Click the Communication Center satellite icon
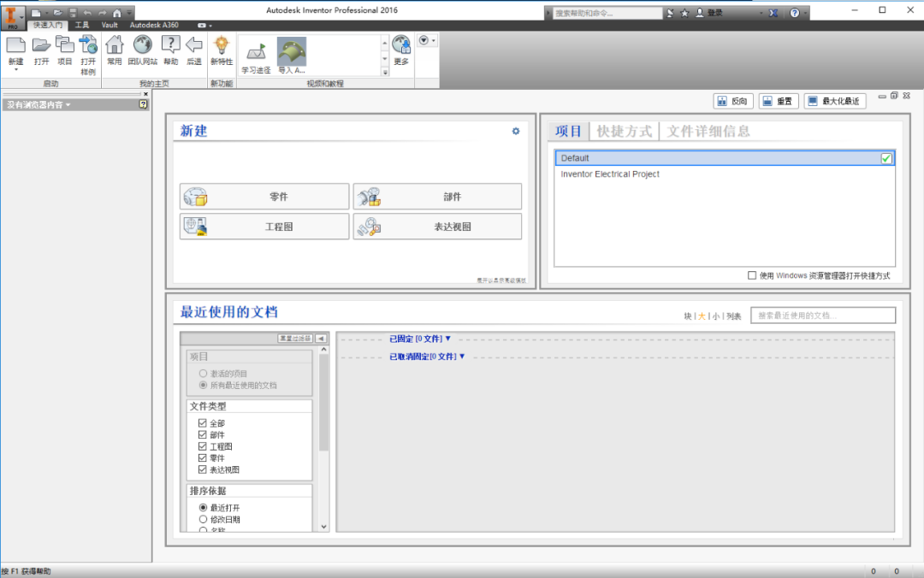The width and height of the screenshot is (924, 578). [670, 13]
